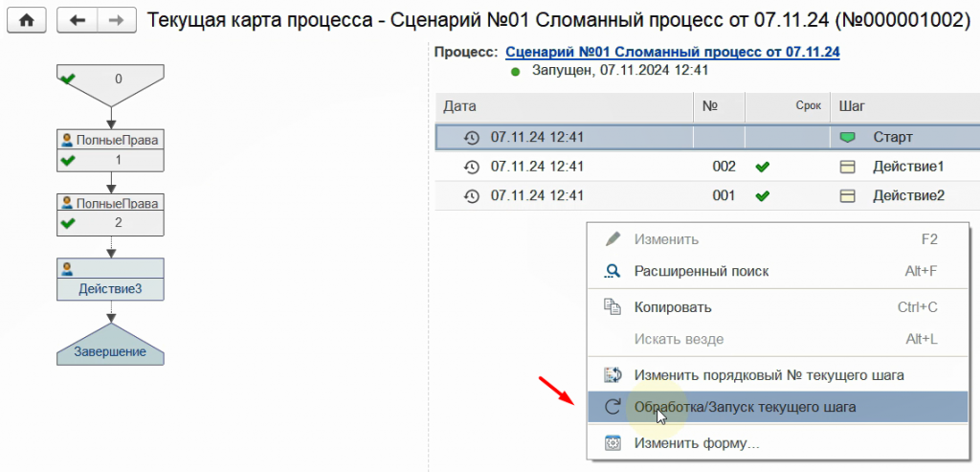Image resolution: width=980 pixels, height=472 pixels.
Task: Choose Обработка/Запуск текущего шага
Action: click(777, 407)
